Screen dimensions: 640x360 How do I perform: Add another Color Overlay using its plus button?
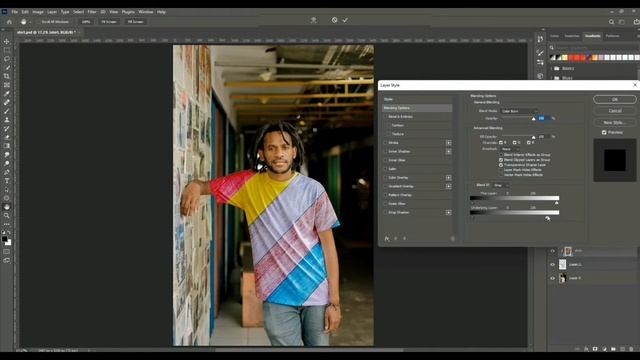(449, 178)
